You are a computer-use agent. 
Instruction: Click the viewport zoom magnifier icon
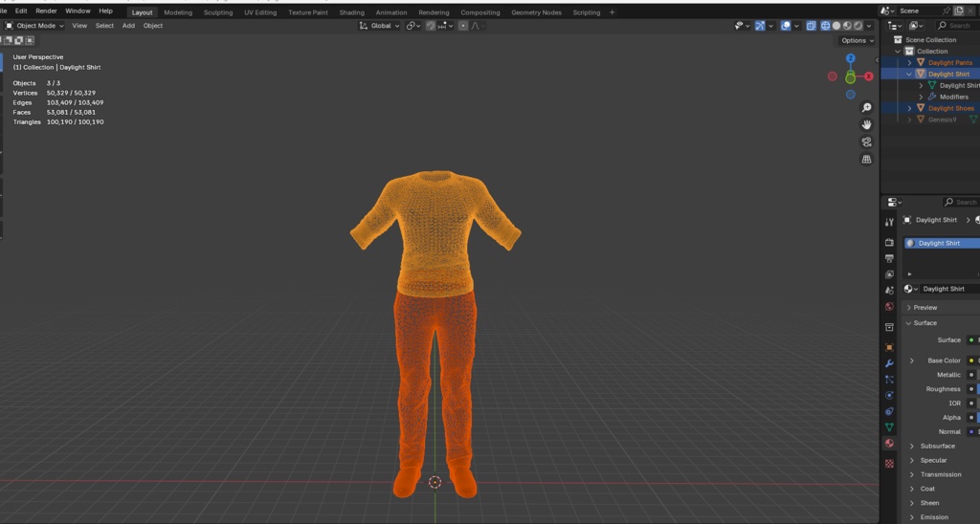tap(866, 108)
